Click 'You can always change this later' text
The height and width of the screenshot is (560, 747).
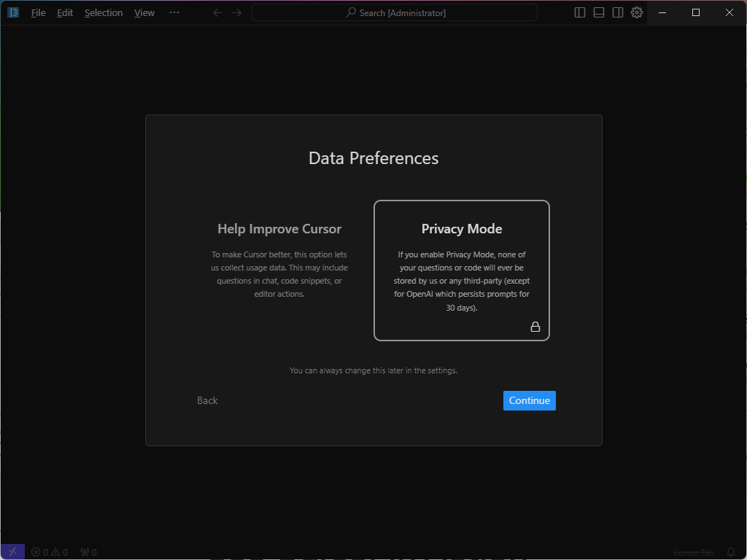[373, 370]
